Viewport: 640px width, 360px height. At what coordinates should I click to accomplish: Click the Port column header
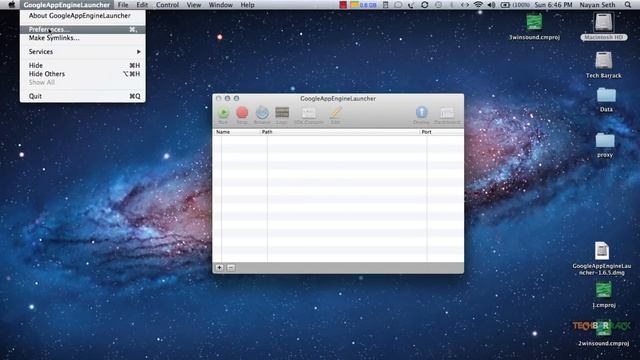coord(442,132)
